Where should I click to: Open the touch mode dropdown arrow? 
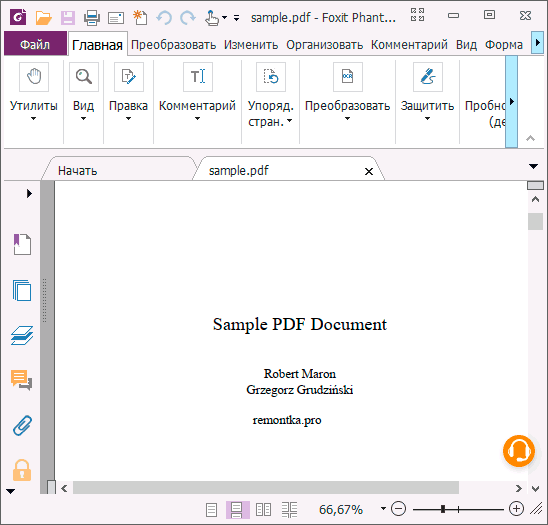tap(225, 17)
